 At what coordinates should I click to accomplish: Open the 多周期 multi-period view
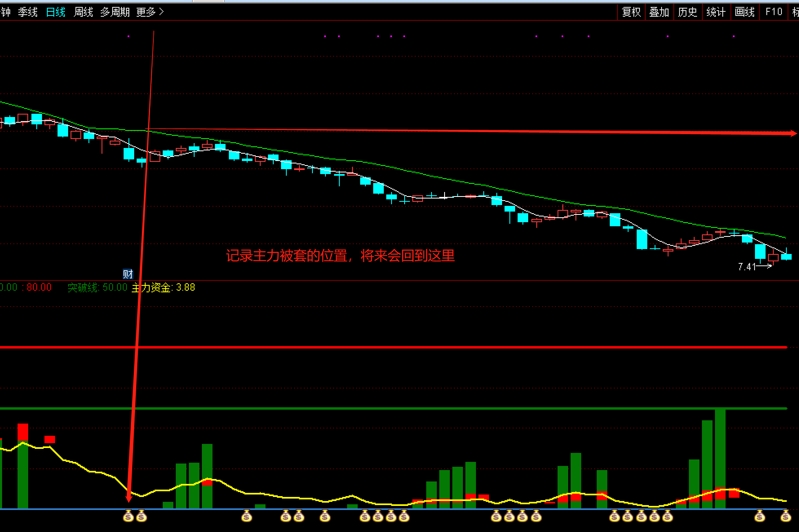pos(115,12)
